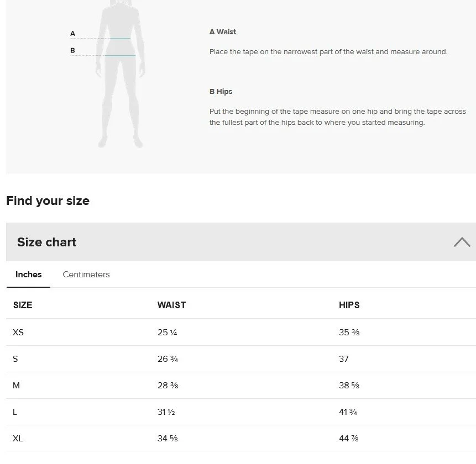Click the "Find your size" heading
Viewport: 476px width, 464px height.
(x=48, y=201)
